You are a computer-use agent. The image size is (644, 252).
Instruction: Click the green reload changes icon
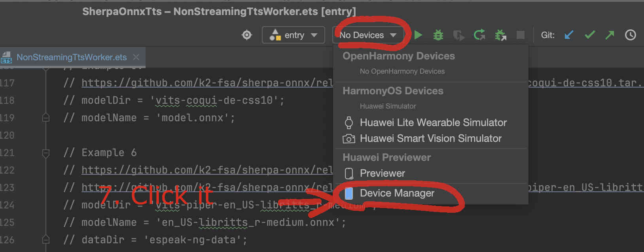click(x=479, y=35)
